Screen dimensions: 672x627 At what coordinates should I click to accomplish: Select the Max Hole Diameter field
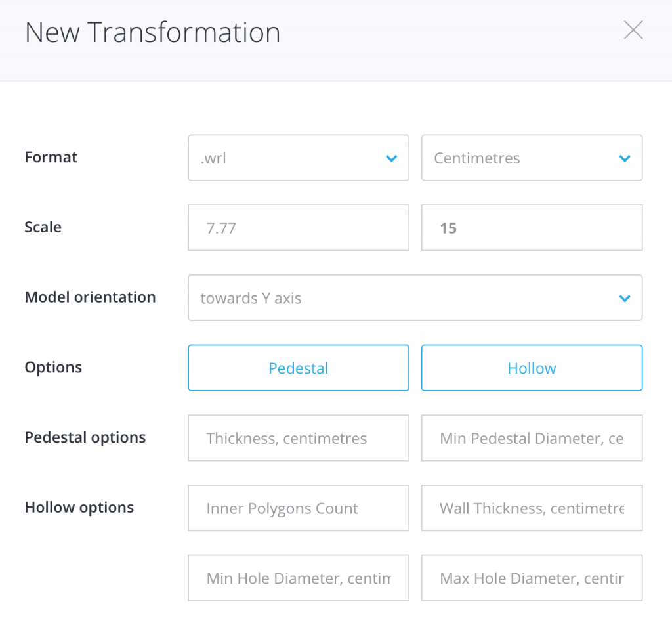531,578
